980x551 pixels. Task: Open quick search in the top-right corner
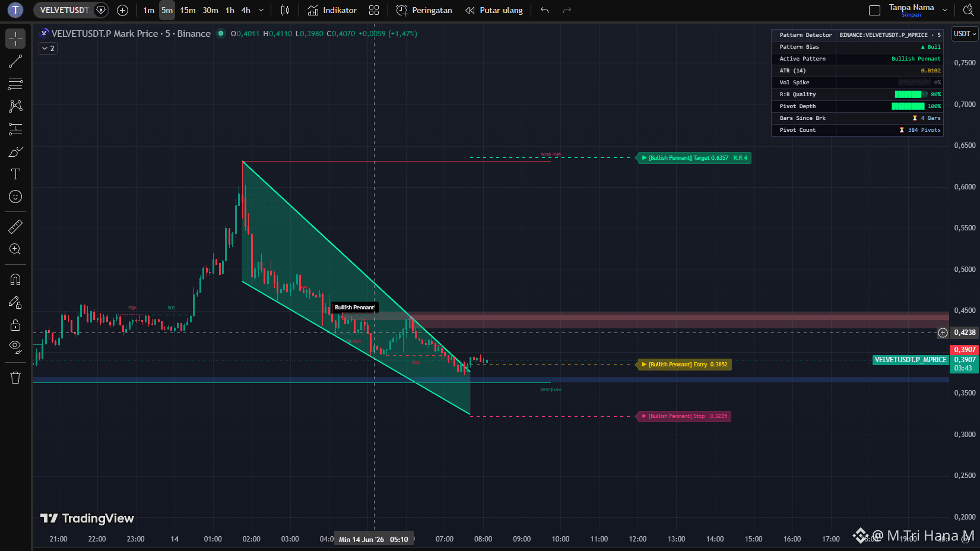(x=968, y=10)
